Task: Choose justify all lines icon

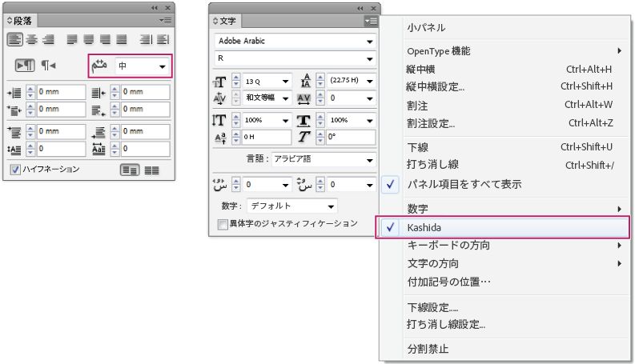Action: click(x=122, y=39)
